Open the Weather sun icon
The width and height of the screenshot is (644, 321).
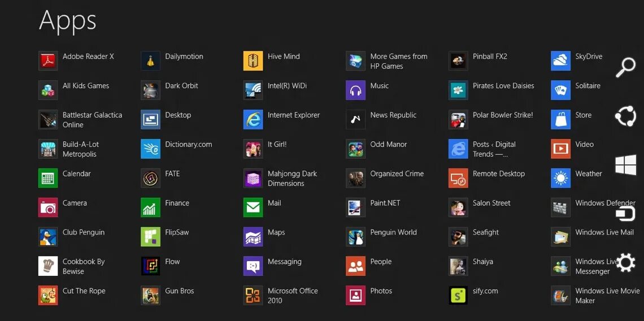tap(560, 178)
